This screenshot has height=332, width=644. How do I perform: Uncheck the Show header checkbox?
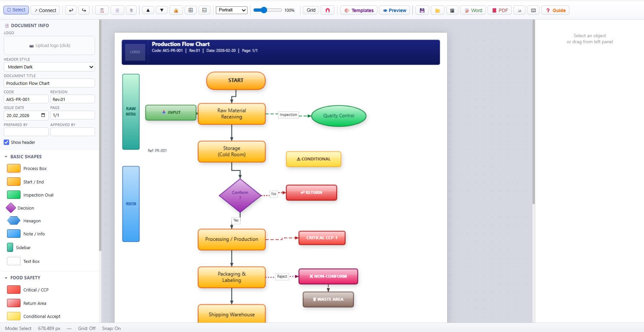pyautogui.click(x=6, y=142)
